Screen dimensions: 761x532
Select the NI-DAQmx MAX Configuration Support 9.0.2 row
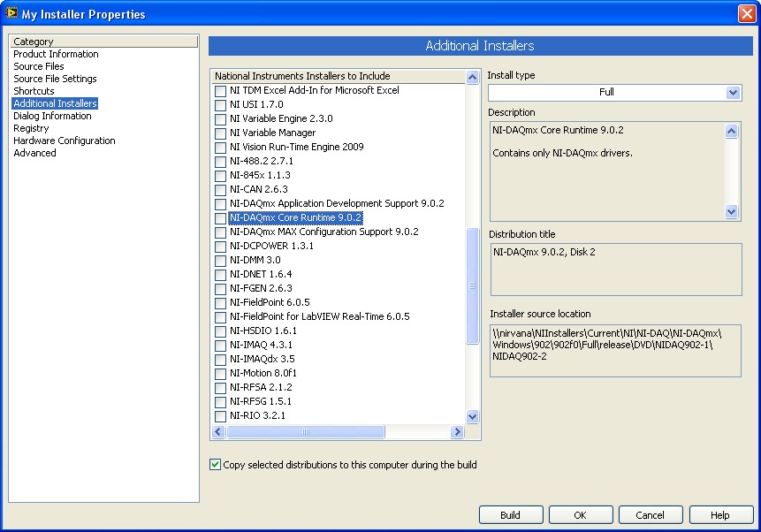[x=323, y=232]
